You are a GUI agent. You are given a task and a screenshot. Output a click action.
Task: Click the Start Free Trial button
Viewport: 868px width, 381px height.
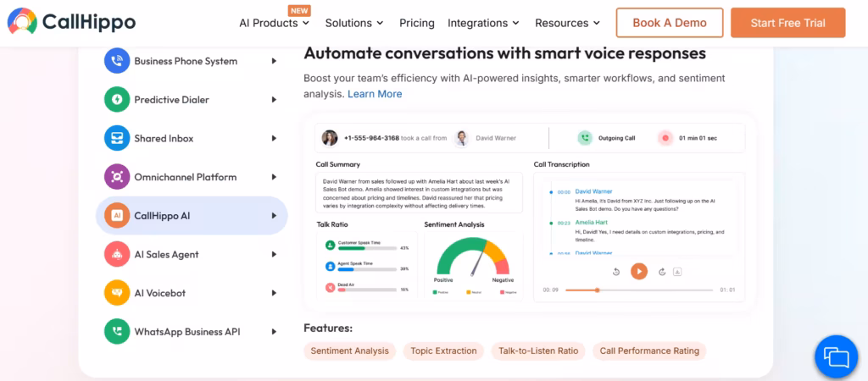click(x=787, y=23)
